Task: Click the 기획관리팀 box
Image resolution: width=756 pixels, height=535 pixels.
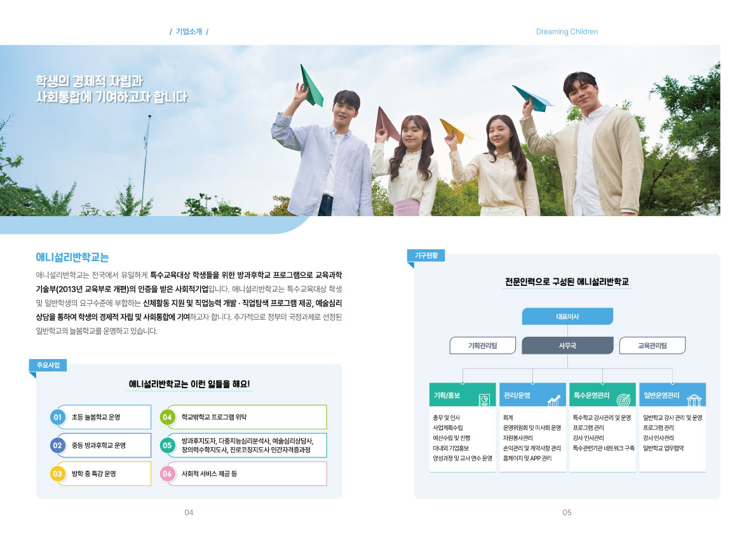Action: coord(482,346)
